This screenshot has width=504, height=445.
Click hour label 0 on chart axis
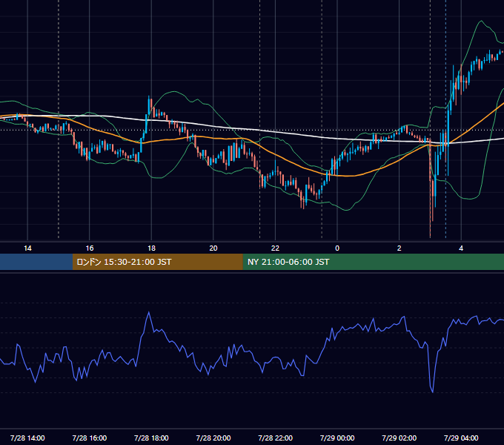337,248
